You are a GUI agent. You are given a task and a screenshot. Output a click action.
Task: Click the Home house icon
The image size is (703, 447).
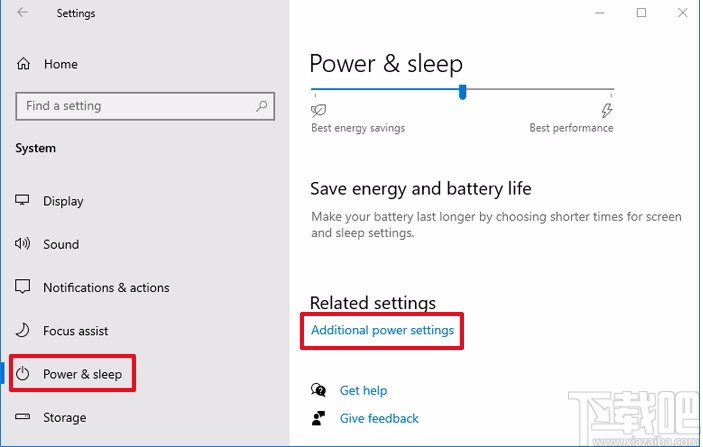click(23, 64)
